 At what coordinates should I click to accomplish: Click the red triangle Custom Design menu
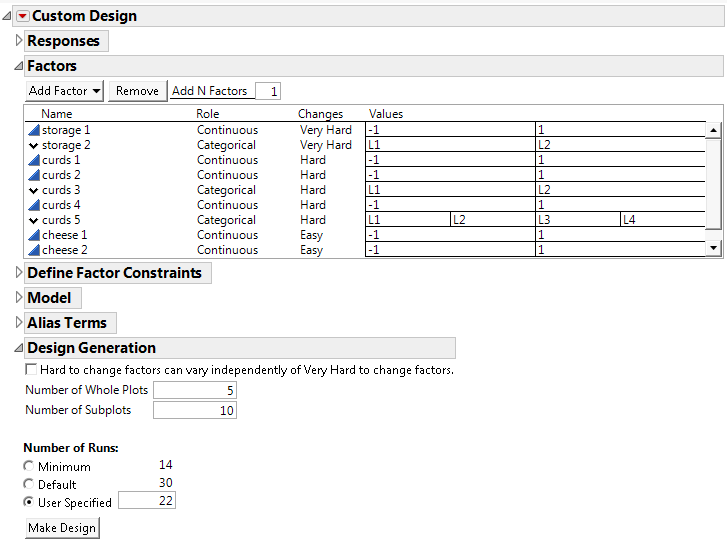[x=22, y=16]
